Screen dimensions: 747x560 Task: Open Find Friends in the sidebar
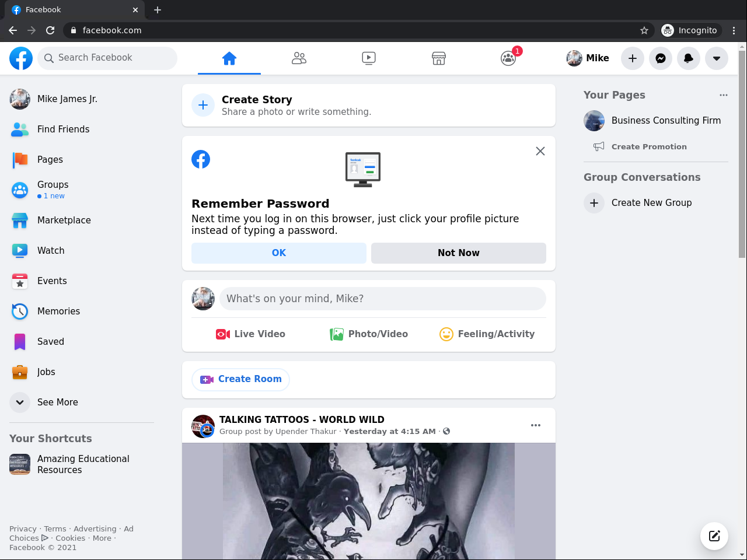click(82, 129)
